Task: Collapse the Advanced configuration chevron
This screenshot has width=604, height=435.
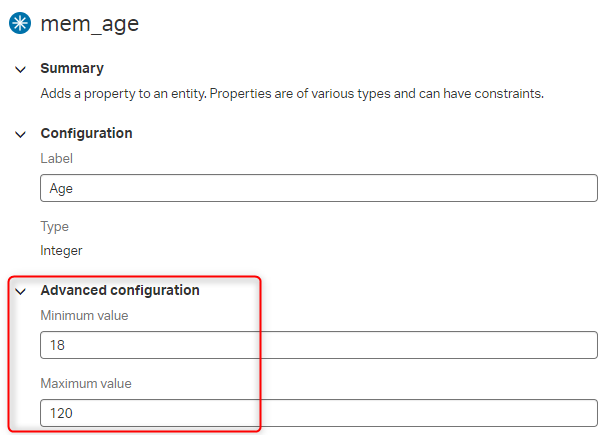Action: tap(20, 292)
